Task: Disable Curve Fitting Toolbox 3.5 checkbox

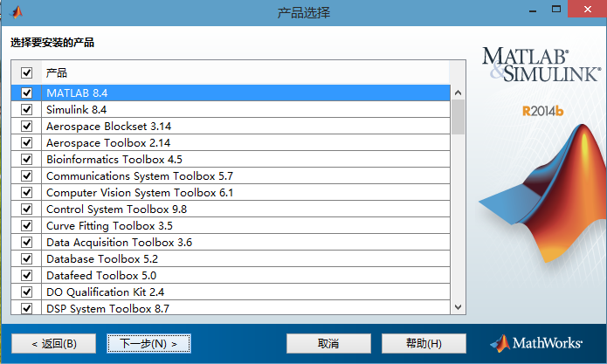Action: (x=26, y=225)
